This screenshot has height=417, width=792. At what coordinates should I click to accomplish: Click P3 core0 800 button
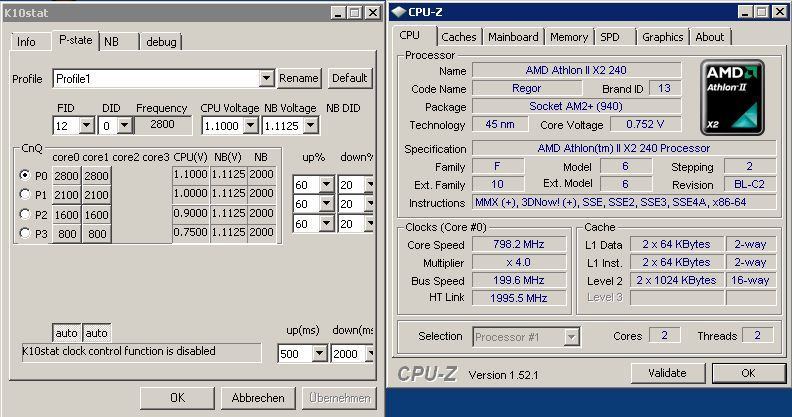click(x=66, y=234)
